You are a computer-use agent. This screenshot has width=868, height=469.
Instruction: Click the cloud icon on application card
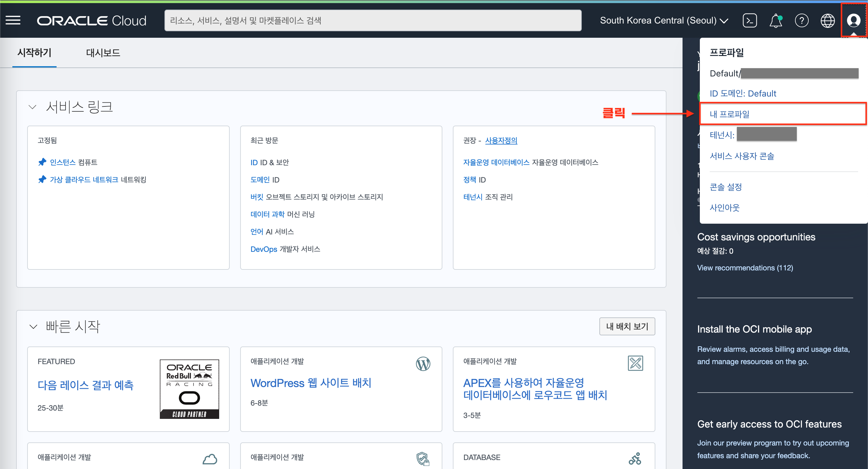click(210, 458)
